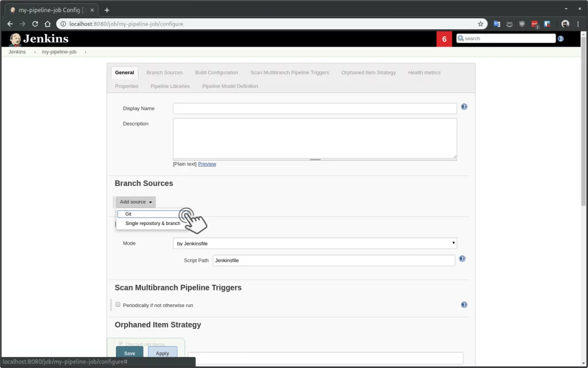Click the page vertical scrollbar thumb
The image size is (588, 368).
583,121
